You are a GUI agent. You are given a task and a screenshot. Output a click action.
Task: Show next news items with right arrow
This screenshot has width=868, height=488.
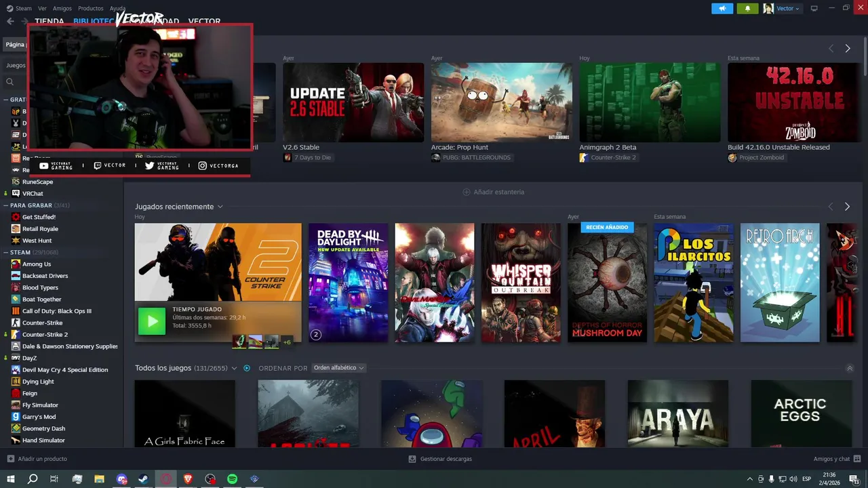(848, 49)
